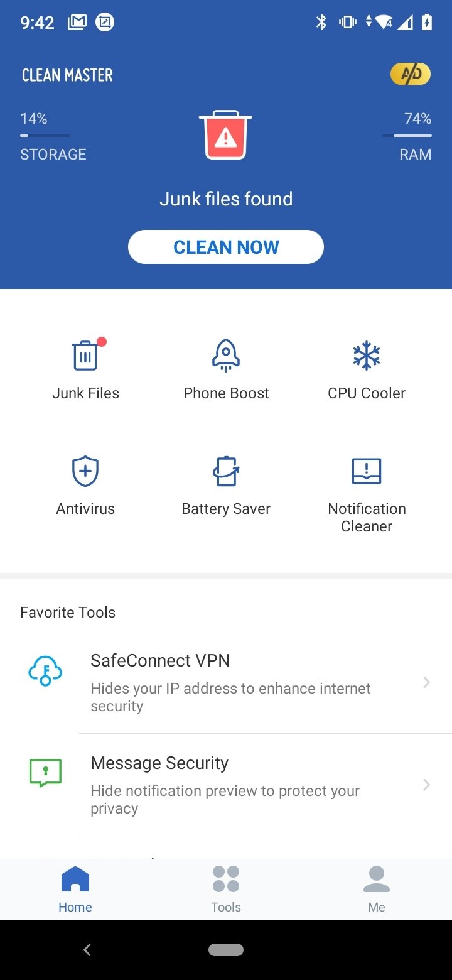This screenshot has width=452, height=980.
Task: Switch to the Tools tab
Action: click(226, 889)
